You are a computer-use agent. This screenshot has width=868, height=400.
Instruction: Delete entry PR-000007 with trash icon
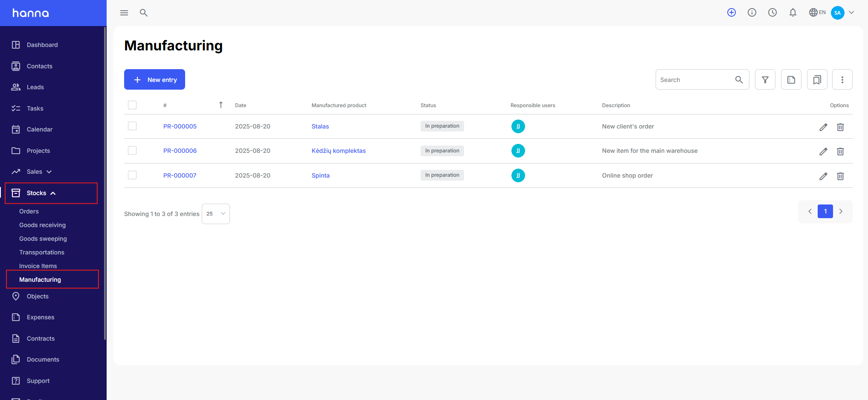tap(840, 176)
